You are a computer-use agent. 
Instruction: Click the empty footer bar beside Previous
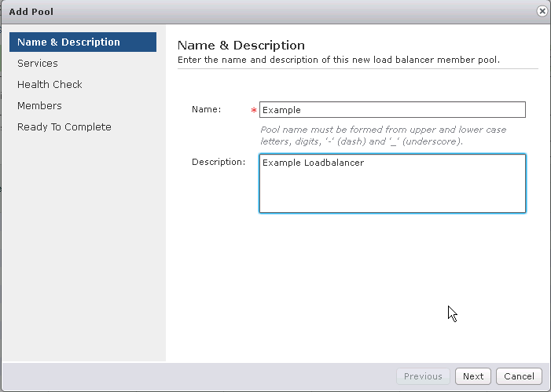[x=199, y=376]
